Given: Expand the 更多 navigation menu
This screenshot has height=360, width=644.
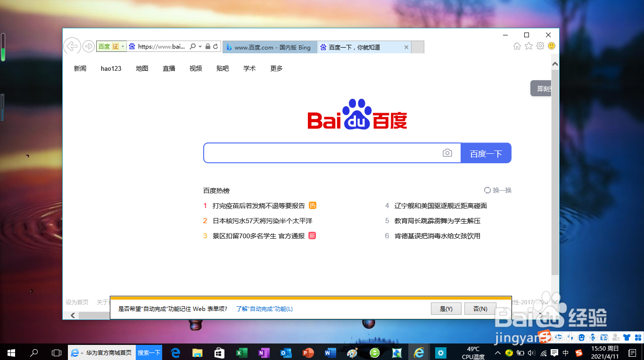Looking at the screenshot, I should (x=276, y=68).
